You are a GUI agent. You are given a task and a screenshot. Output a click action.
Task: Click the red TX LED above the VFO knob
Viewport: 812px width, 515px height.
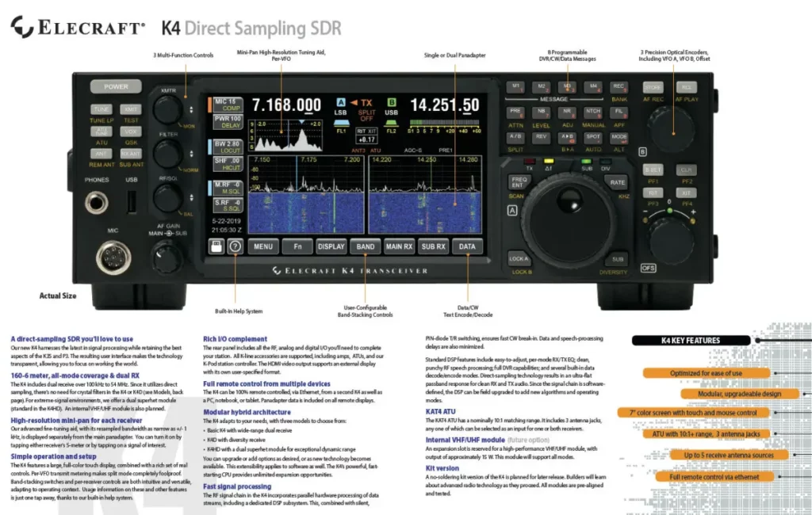(529, 162)
